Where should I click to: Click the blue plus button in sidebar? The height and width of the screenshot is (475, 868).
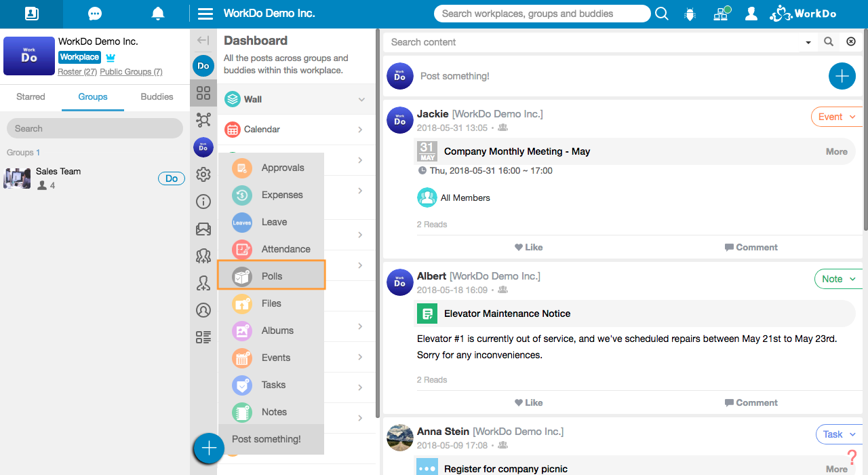click(x=209, y=448)
